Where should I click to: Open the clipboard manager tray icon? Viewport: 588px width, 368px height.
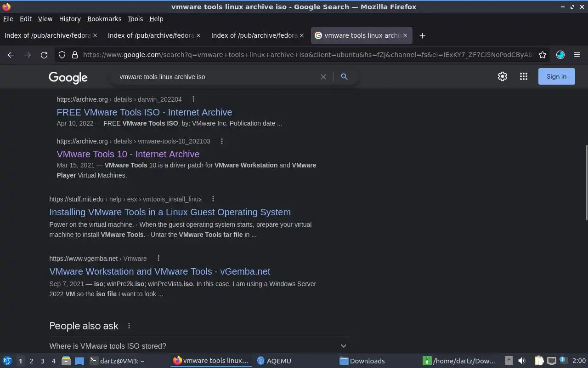click(x=539, y=361)
